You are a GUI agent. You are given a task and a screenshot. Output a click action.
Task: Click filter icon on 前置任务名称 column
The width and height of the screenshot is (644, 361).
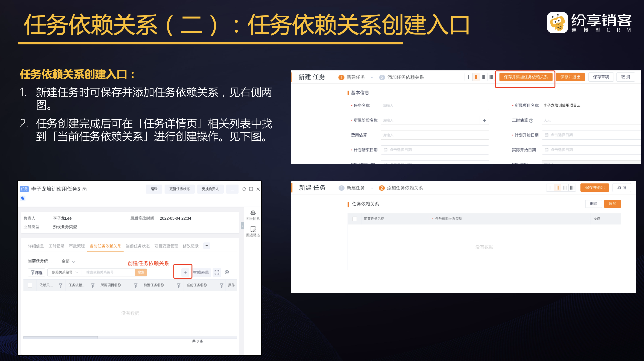coord(179,285)
